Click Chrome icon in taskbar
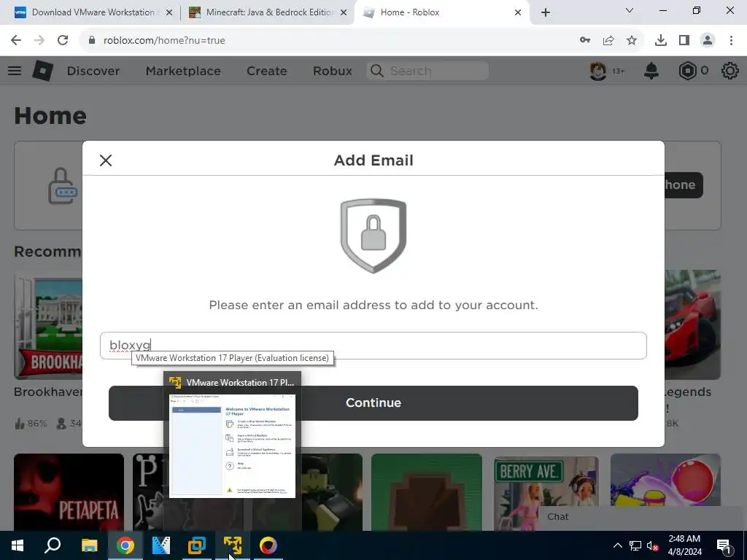The height and width of the screenshot is (560, 747). point(125,545)
